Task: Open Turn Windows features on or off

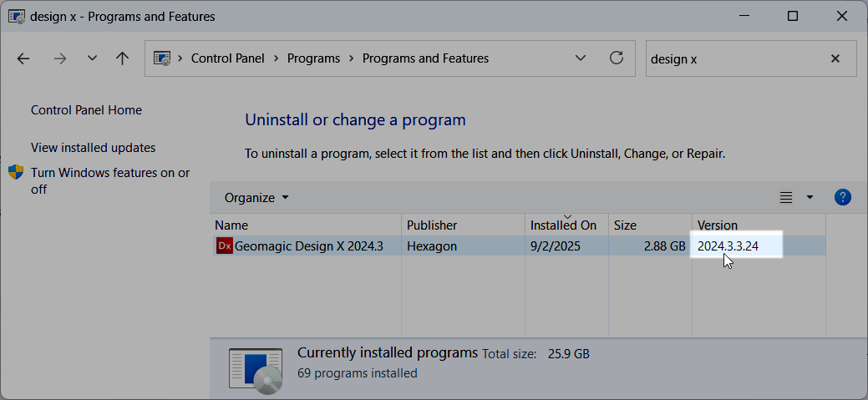Action: point(110,181)
